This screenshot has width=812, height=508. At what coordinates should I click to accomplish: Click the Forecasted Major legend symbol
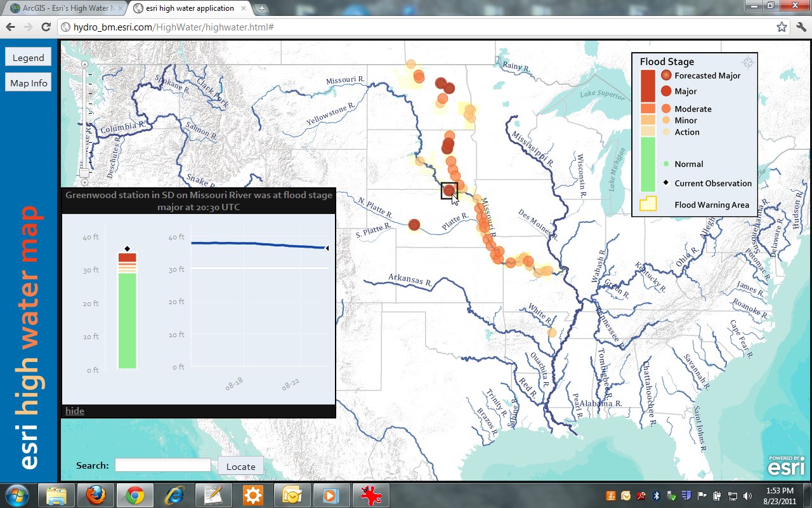coord(666,76)
